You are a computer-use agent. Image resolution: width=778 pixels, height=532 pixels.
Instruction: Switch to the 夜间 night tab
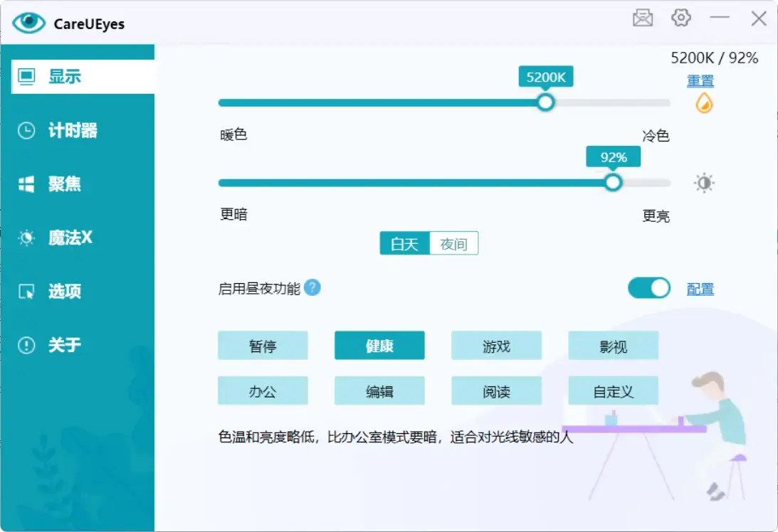tap(453, 243)
